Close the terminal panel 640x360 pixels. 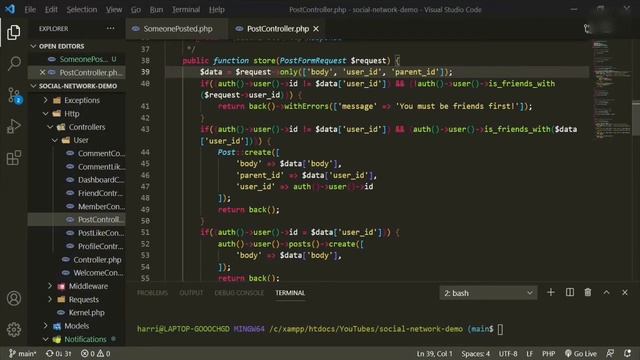coord(625,292)
